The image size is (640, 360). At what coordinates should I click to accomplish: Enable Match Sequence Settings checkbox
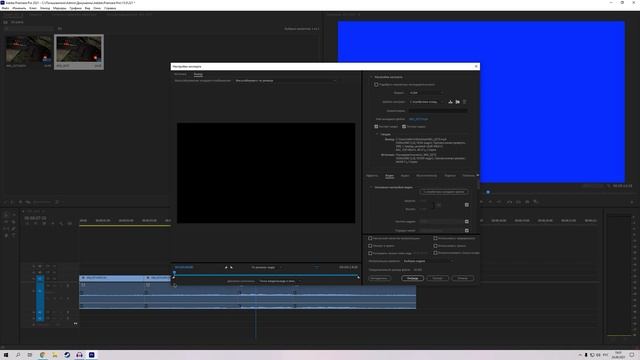point(376,84)
